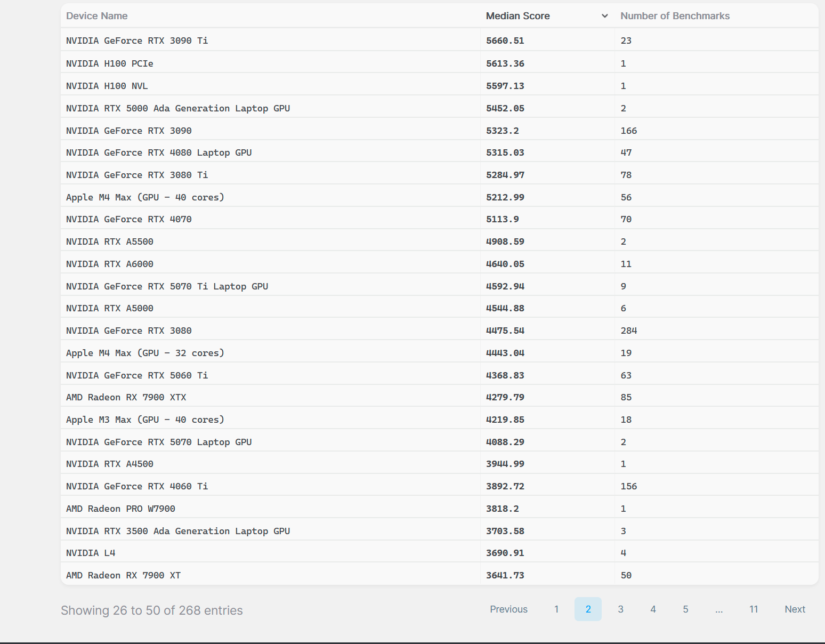Screen dimensions: 825x644
Task: Jump to page 4
Action: (653, 609)
